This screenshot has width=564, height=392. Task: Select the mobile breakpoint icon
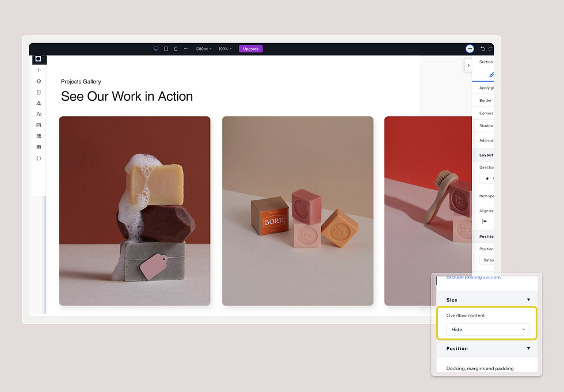click(x=176, y=49)
